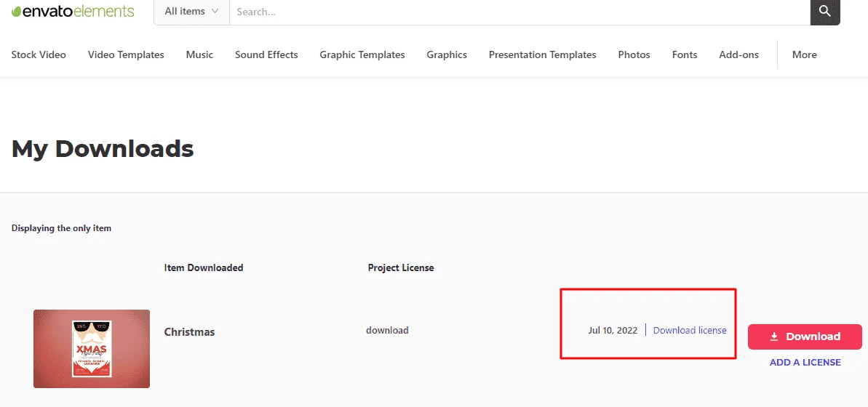Click the ADD A LICENSE link

click(805, 363)
